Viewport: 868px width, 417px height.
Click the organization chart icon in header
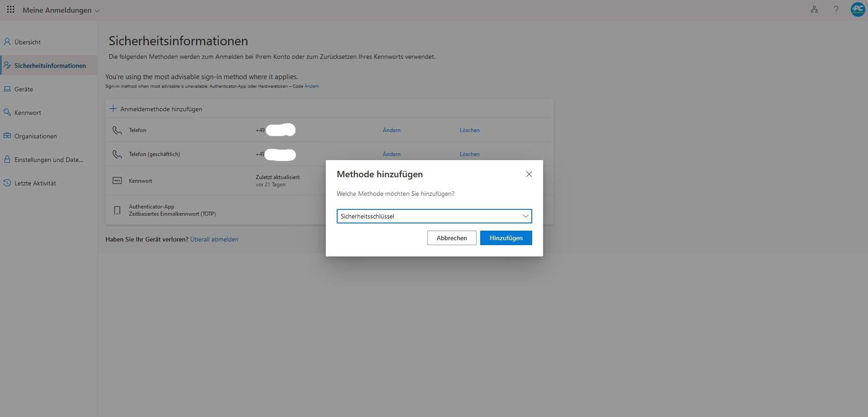[x=814, y=9]
